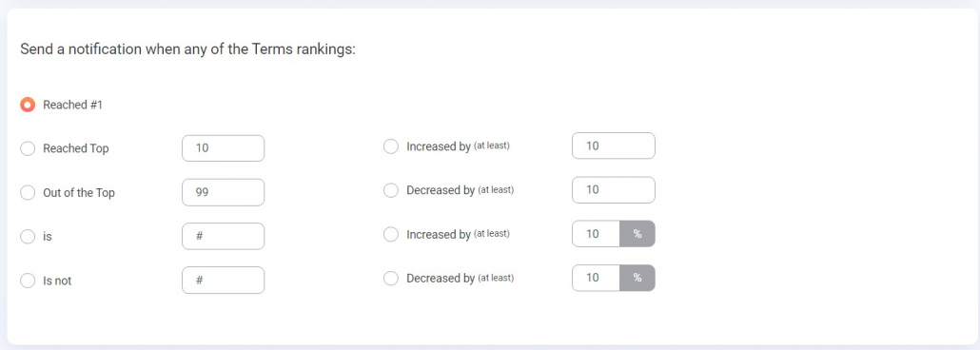Click the % badge on Increased by row
The width and height of the screenshot is (980, 350).
[637, 234]
